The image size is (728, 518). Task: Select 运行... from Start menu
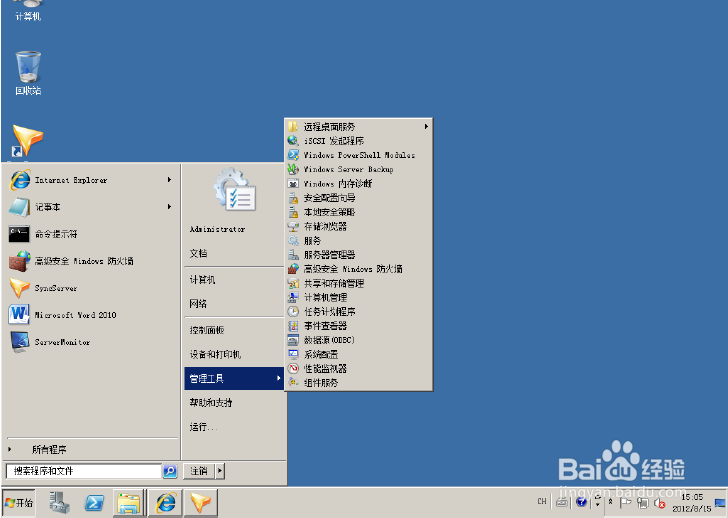pos(203,427)
